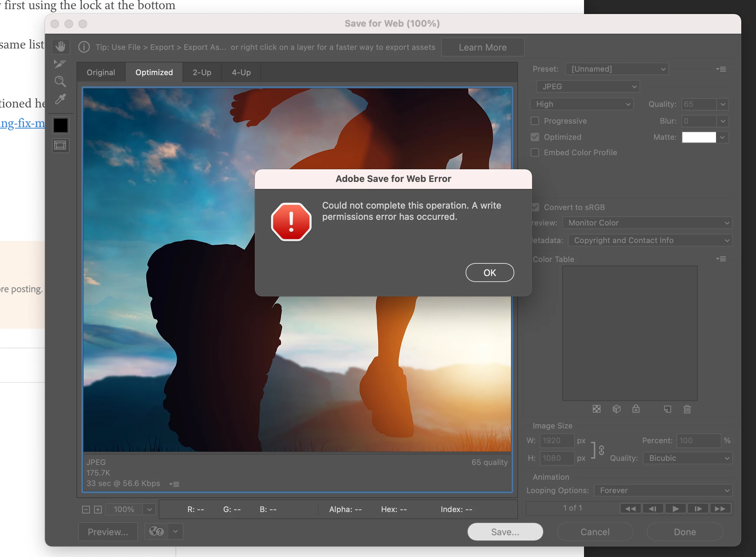Viewport: 756px width, 557px height.
Task: Toggle slices visibility icon
Action: [x=60, y=146]
